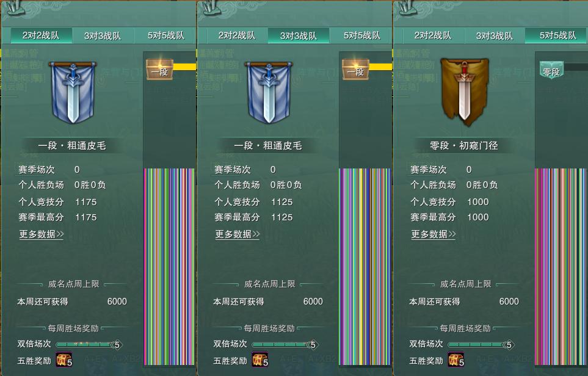Click the blue sword banner in middle panel
Image resolution: width=588 pixels, height=376 pixels.
[269, 92]
